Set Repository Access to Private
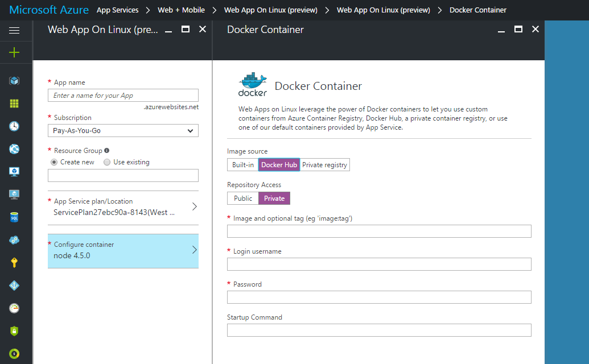 tap(274, 198)
